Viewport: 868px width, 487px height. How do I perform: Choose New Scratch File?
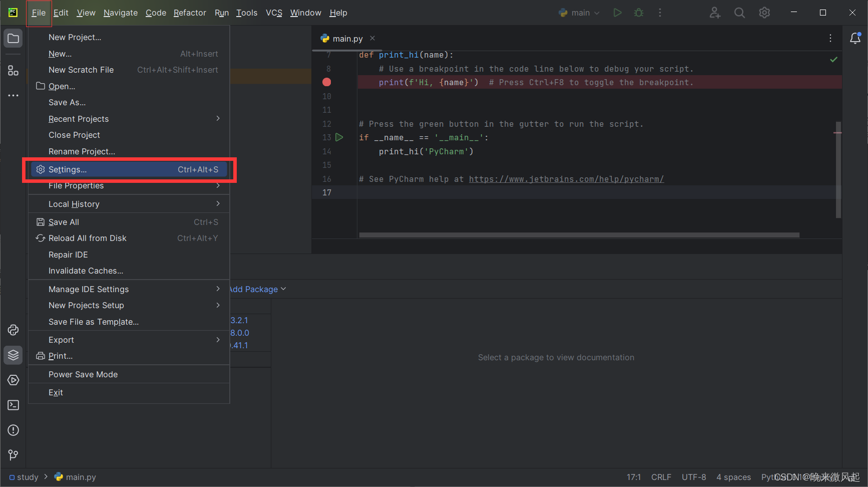pyautogui.click(x=129, y=70)
